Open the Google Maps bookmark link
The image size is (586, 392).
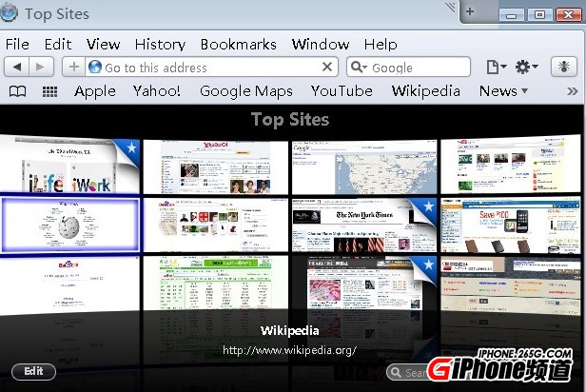coord(245,91)
